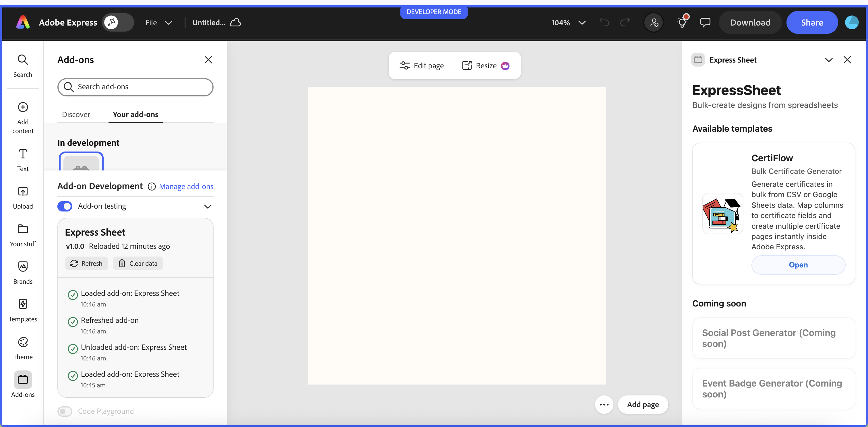Click the lightbulb notification icon
868x427 pixels.
tap(682, 23)
